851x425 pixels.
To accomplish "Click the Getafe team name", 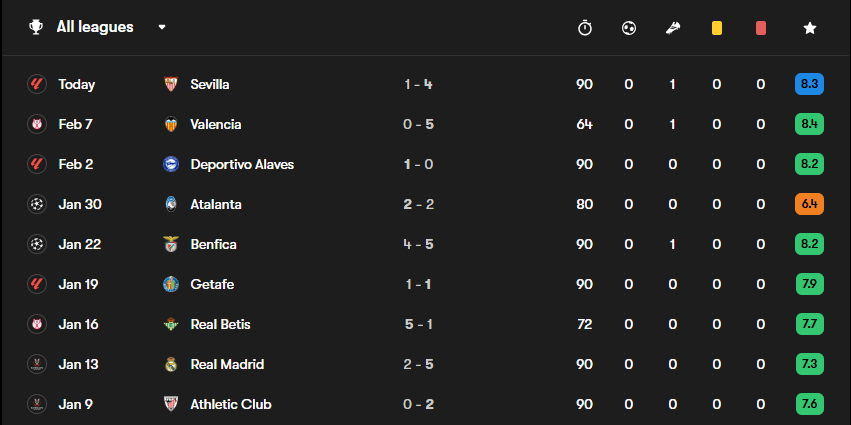I will (x=212, y=284).
